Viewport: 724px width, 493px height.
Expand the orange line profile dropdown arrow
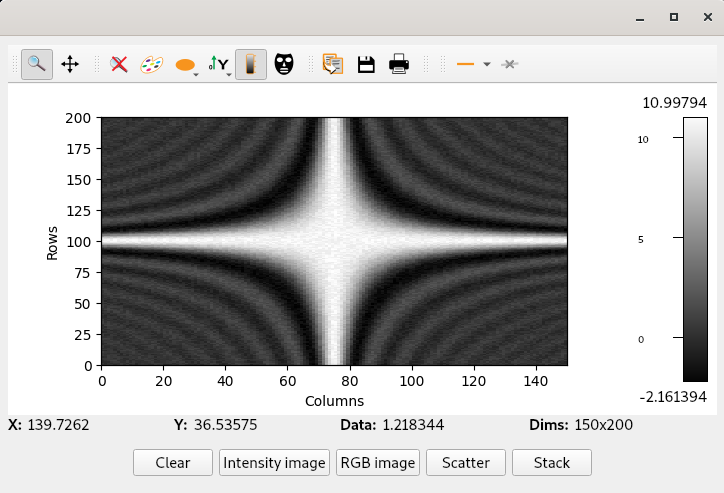click(x=486, y=64)
